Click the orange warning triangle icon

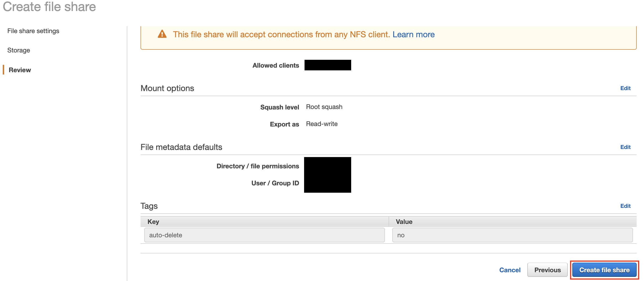click(162, 34)
